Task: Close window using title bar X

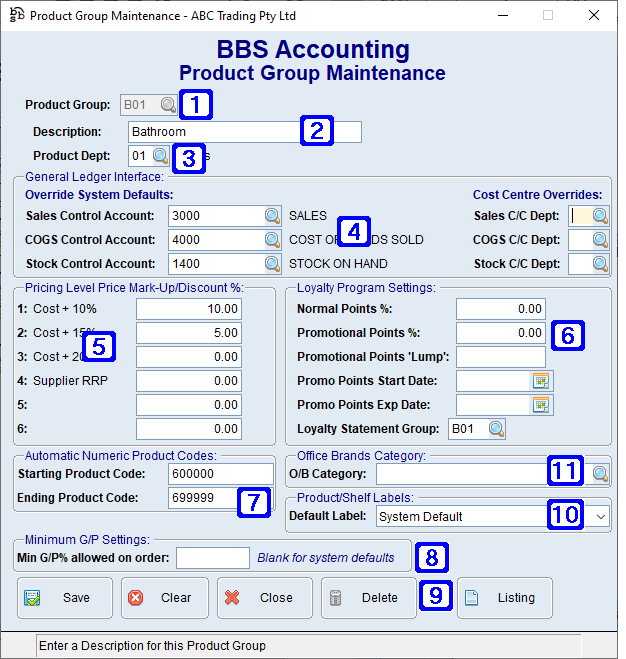Action: (594, 15)
